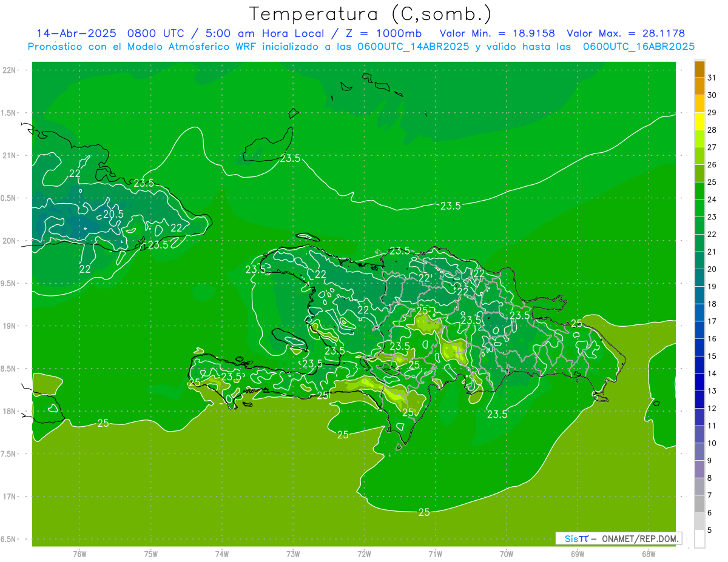The height and width of the screenshot is (562, 728).
Task: Click the "9.5N" latitude axis label
Action: (8, 283)
